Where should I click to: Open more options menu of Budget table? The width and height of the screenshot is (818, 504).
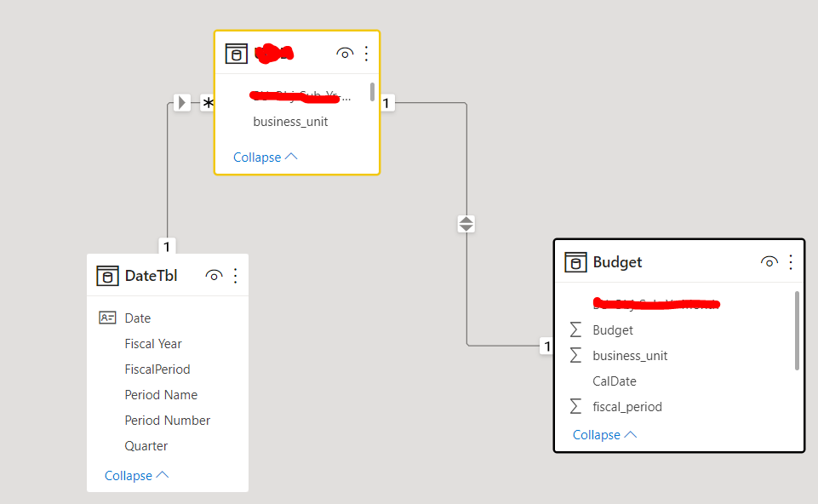tap(791, 262)
